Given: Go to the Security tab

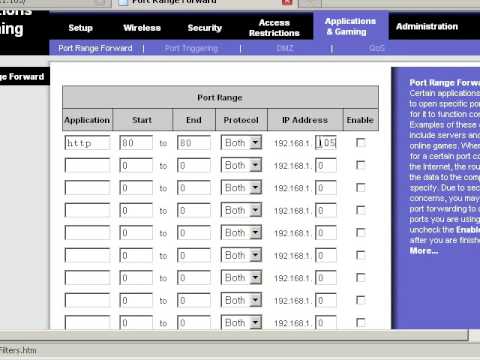Looking at the screenshot, I should coord(205,28).
